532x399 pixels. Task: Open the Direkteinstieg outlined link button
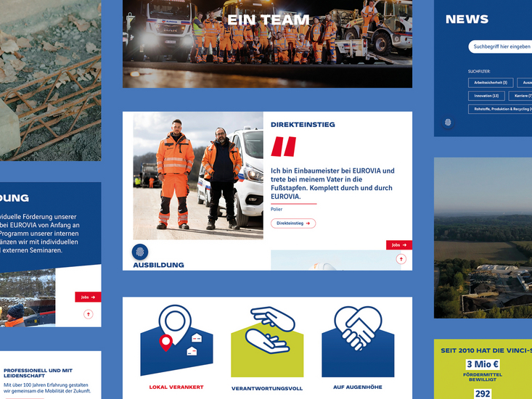[x=293, y=223]
